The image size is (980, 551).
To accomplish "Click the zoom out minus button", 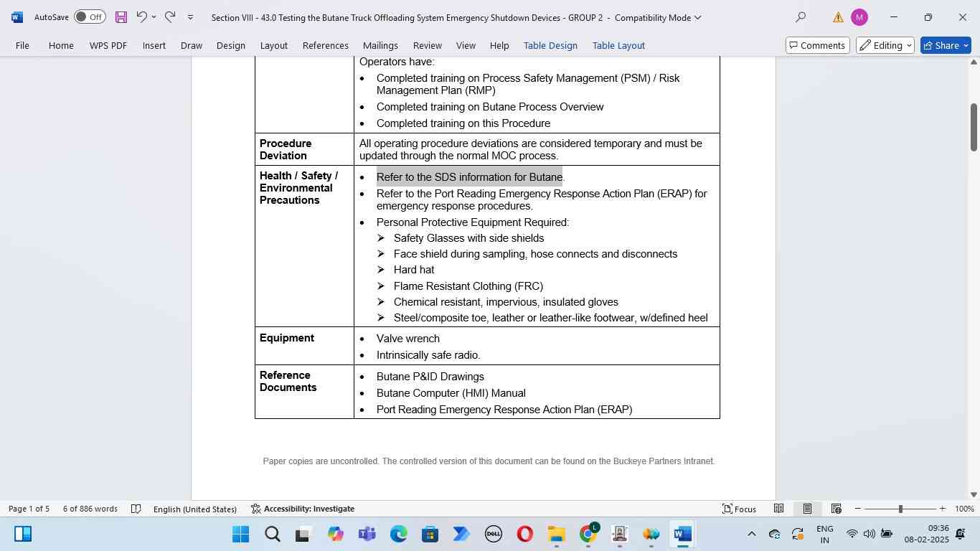I will click(858, 509).
